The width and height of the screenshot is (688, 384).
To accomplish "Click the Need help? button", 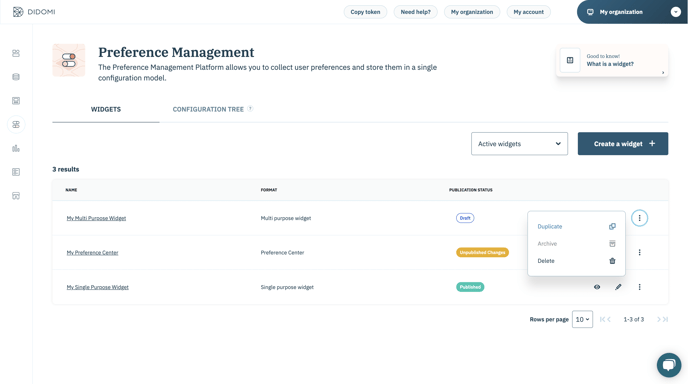I will pos(416,12).
